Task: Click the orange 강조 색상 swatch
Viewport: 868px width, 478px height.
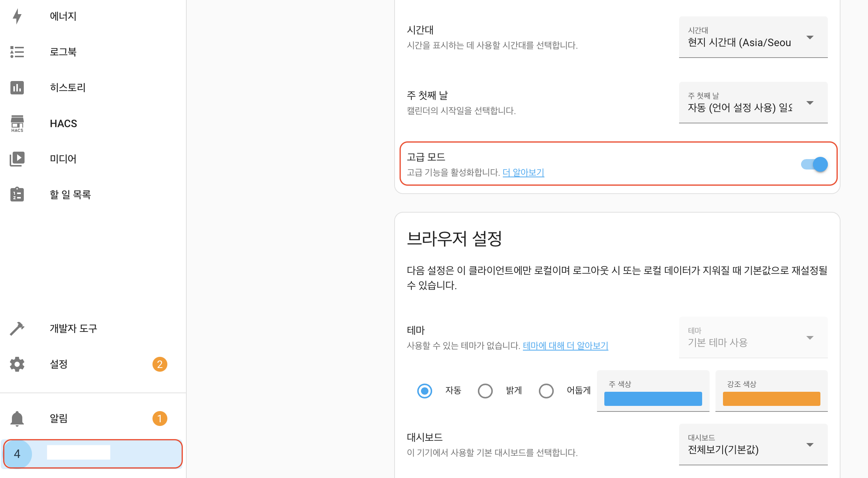Action: (x=771, y=398)
